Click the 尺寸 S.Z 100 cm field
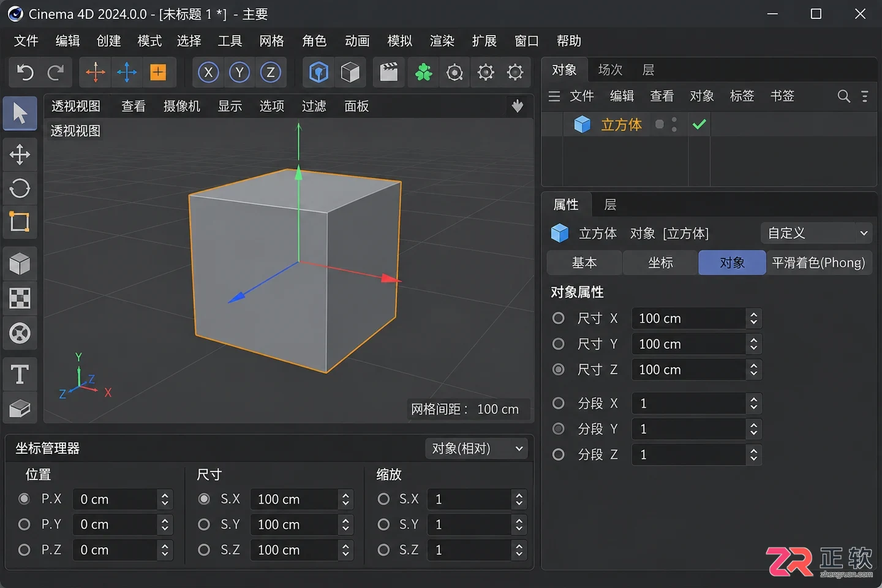Viewport: 882px width, 588px height. (x=294, y=550)
